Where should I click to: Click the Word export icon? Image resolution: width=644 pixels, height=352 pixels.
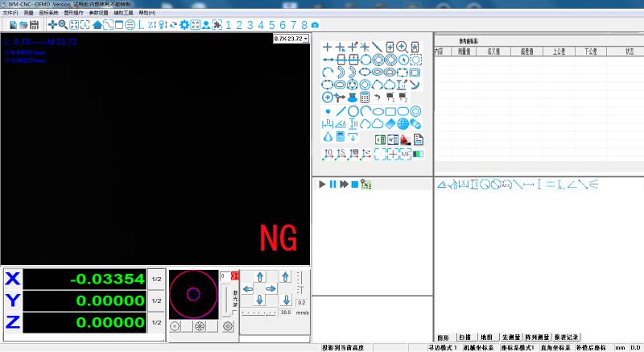coord(393,139)
